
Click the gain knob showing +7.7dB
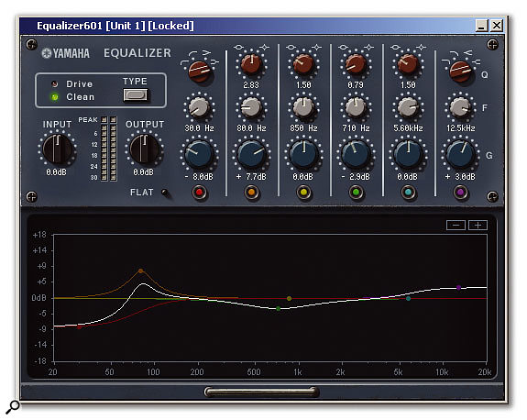251,154
